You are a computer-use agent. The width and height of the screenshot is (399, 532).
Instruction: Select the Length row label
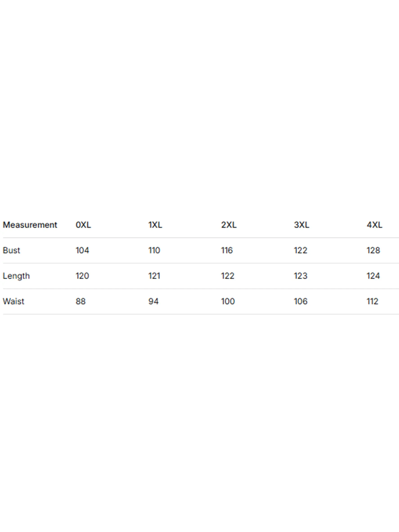coord(16,276)
